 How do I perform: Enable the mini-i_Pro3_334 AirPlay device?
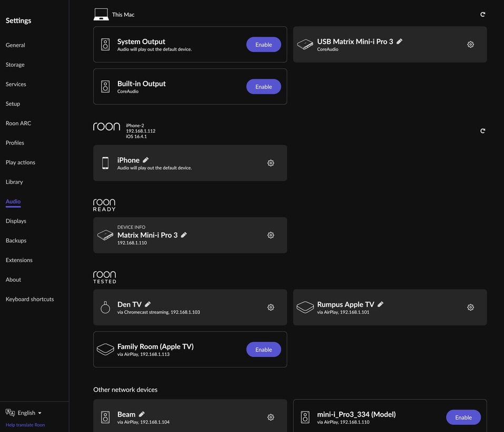(463, 417)
